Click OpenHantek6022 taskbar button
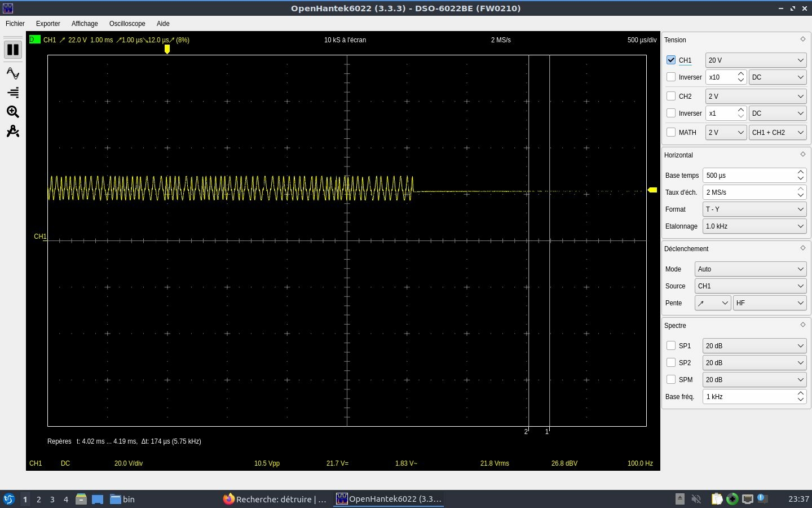This screenshot has width=812, height=508. 389,499
